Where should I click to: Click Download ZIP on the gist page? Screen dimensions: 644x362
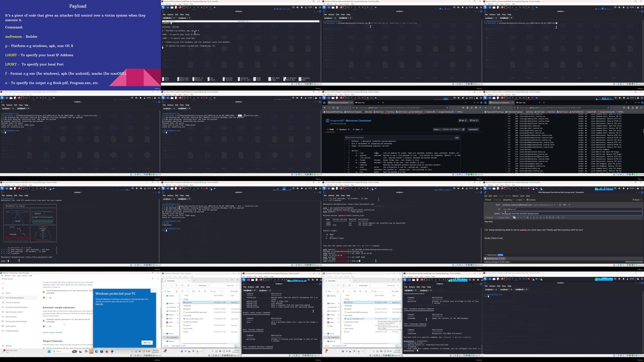point(473,129)
